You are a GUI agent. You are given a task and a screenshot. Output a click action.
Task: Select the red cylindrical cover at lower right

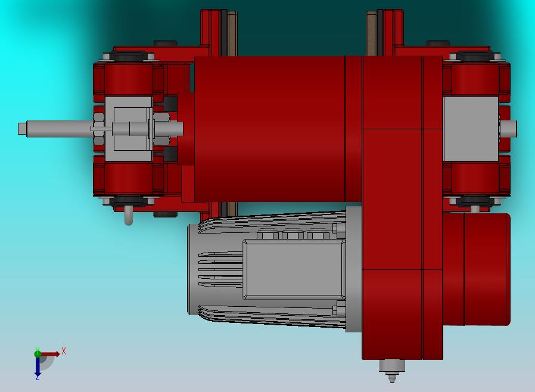click(477, 269)
